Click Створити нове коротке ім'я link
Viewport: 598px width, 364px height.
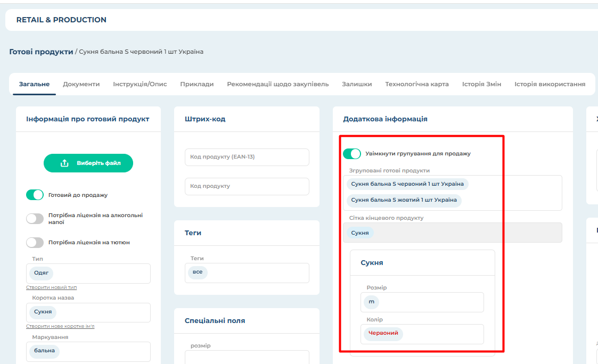(60, 326)
